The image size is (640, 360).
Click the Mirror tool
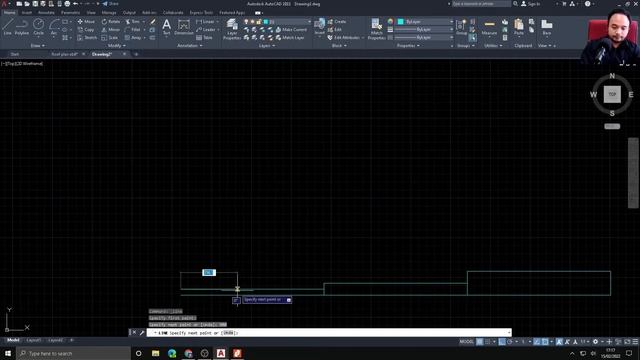pos(111,30)
